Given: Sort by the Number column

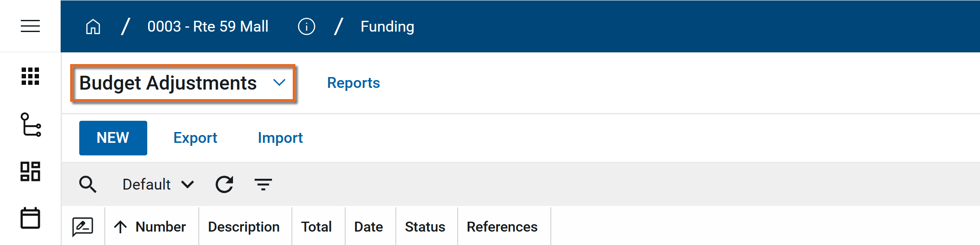Looking at the screenshot, I should (x=160, y=227).
